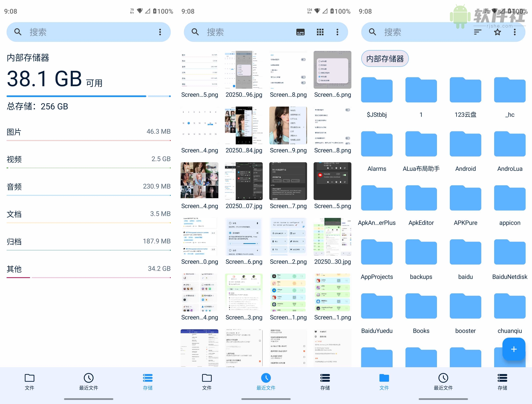Open the 音频 storage category

(x=89, y=187)
